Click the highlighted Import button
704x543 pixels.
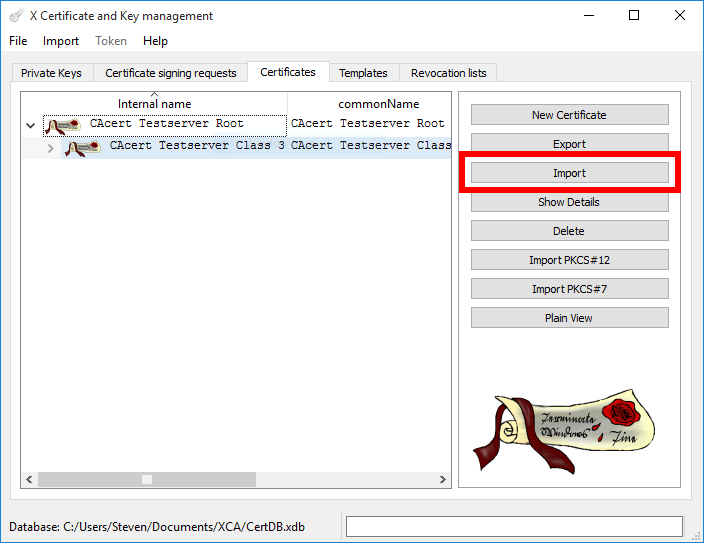[569, 173]
